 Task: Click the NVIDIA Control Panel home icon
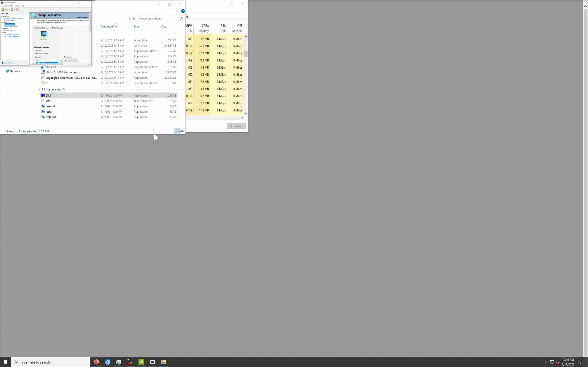tap(17, 9)
